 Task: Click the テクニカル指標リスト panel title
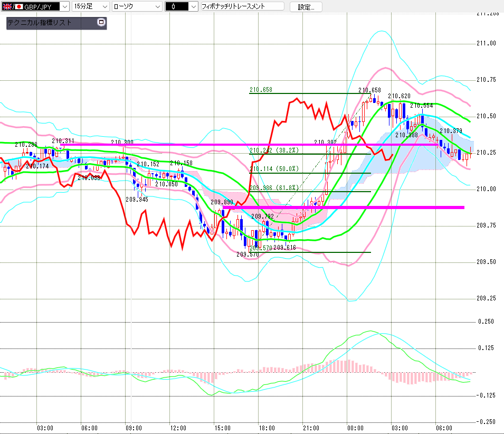(39, 23)
